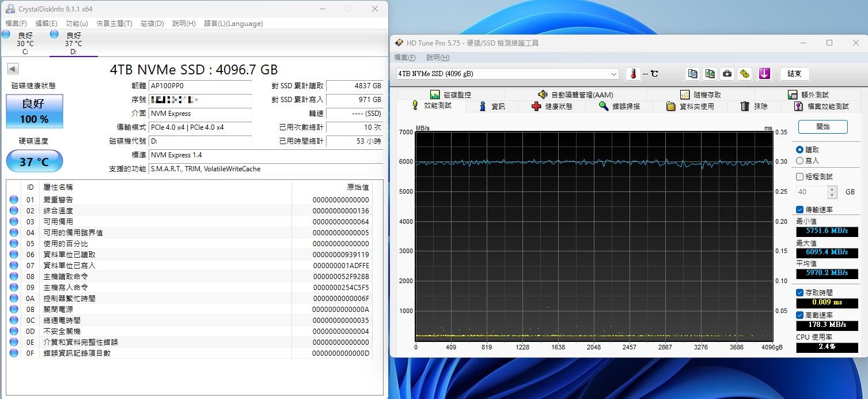Click the 主機讀取命令 attribute row
Screen dimensions: 868x399
[x=189, y=276]
